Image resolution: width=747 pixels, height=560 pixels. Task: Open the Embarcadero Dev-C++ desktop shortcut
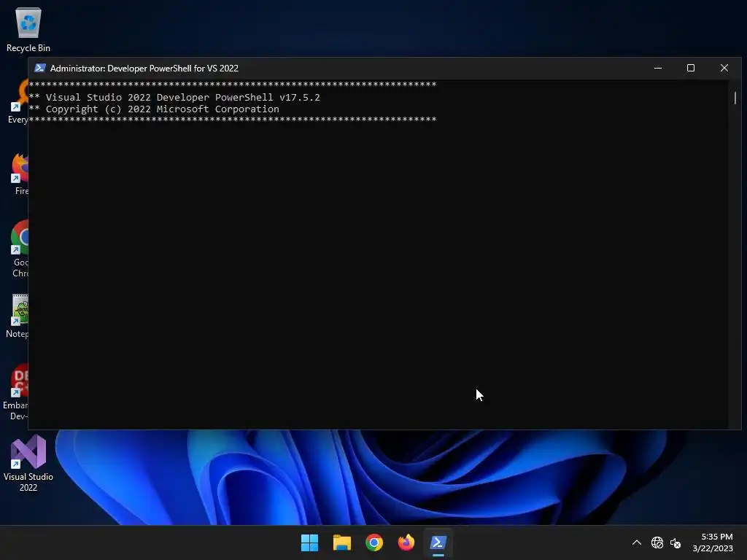[x=15, y=392]
